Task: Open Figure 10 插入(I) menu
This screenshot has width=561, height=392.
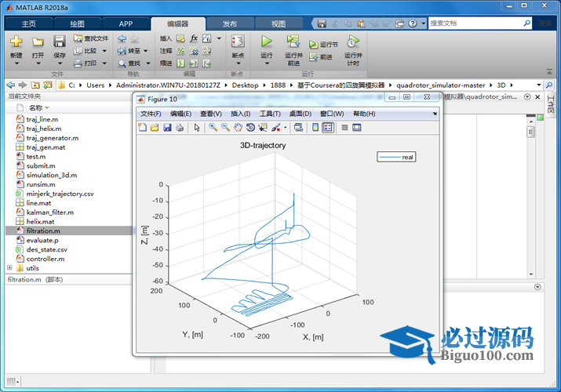Action: click(240, 114)
